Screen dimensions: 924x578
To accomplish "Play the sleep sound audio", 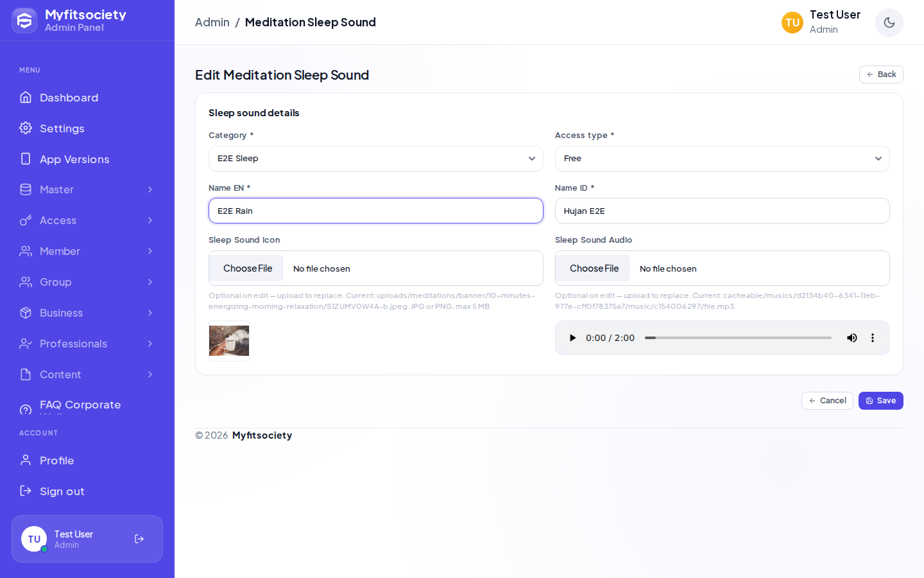I will pyautogui.click(x=572, y=338).
